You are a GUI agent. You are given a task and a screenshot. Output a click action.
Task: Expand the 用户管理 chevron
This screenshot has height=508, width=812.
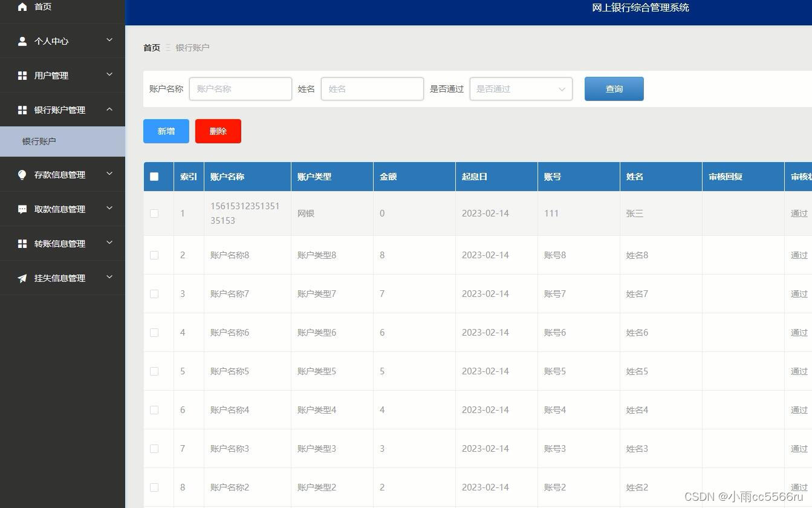[109, 75]
